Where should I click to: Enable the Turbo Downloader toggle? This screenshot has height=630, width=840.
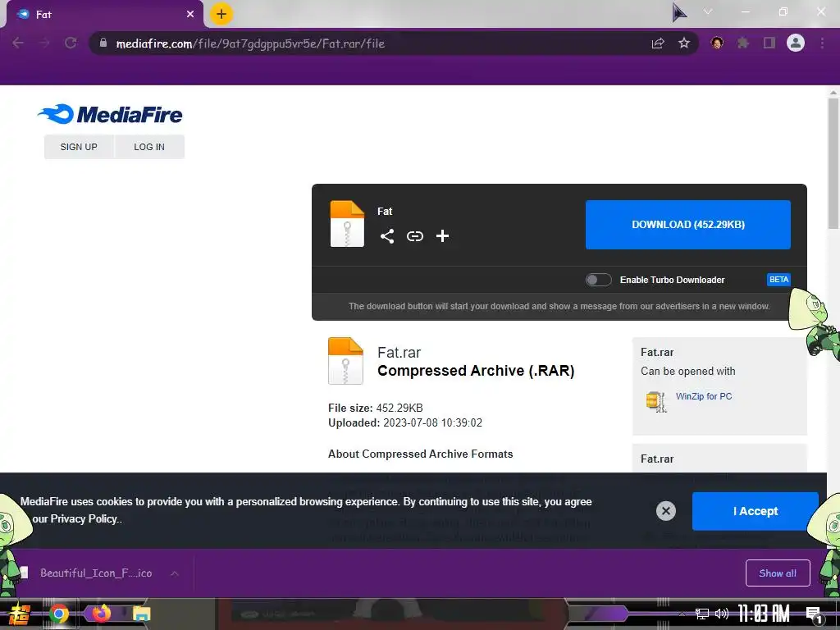[598, 280]
